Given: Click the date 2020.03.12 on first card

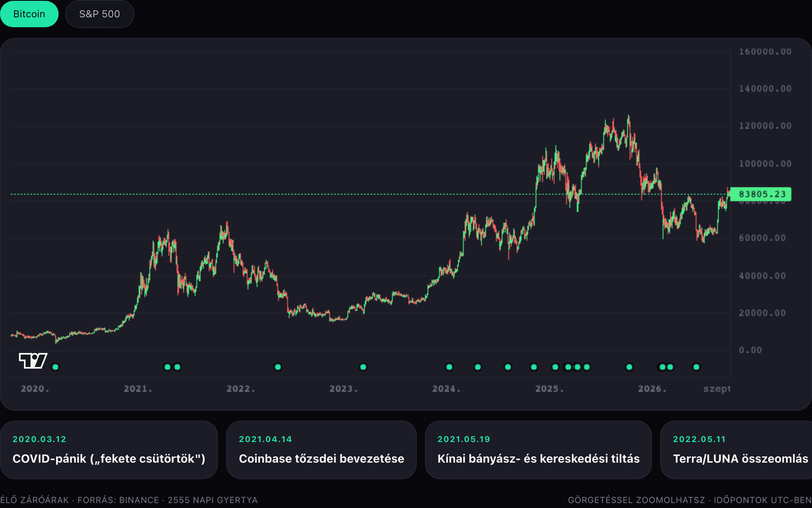Looking at the screenshot, I should [40, 439].
